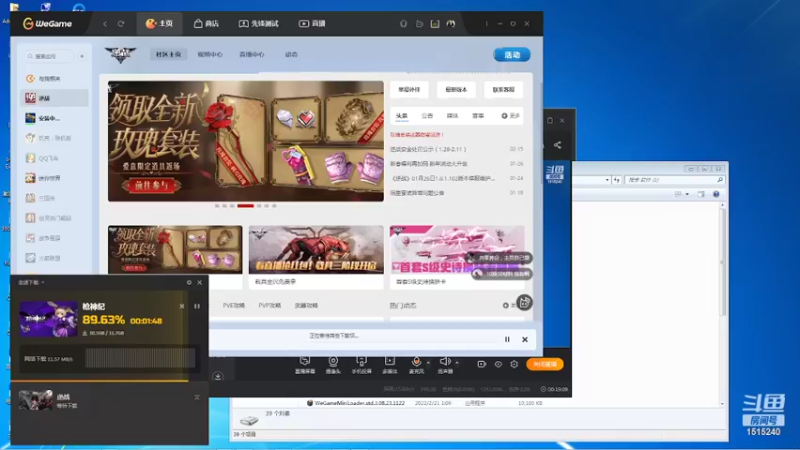Switch to the 先锋测试 tab
Viewport: 800px width, 450px height.
click(259, 24)
